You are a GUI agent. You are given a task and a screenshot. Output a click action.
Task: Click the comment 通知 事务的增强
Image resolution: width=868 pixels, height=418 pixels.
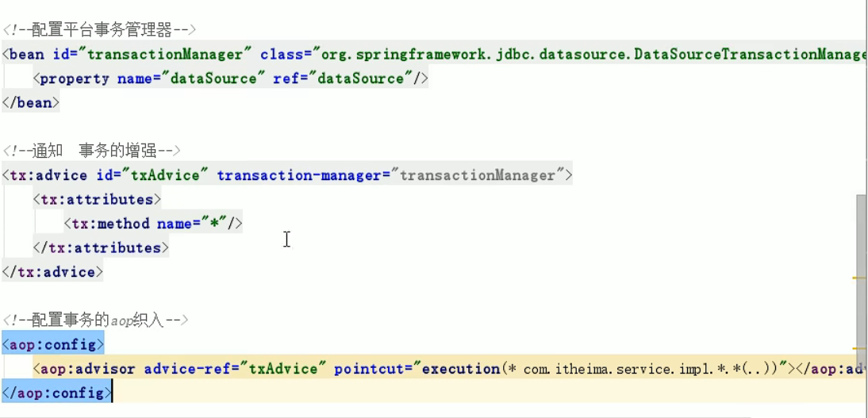pyautogui.click(x=91, y=151)
